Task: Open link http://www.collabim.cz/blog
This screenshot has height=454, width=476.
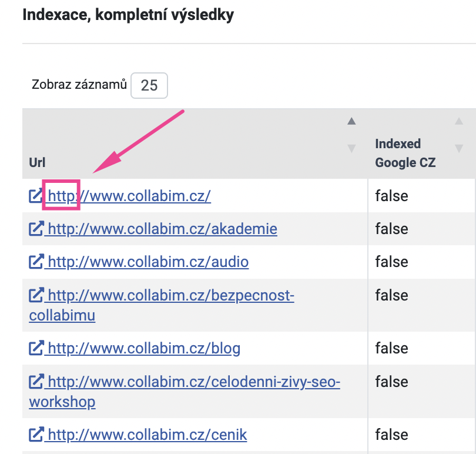Action: point(144,348)
